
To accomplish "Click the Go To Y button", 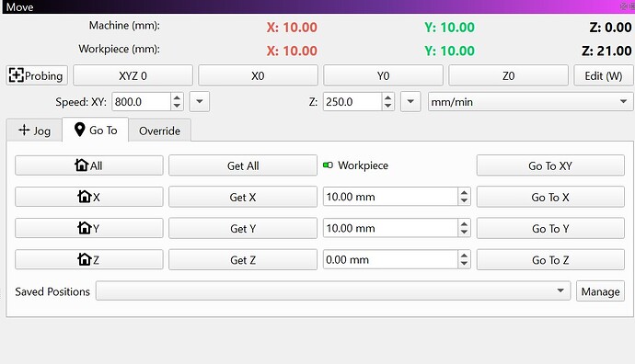I will click(550, 229).
